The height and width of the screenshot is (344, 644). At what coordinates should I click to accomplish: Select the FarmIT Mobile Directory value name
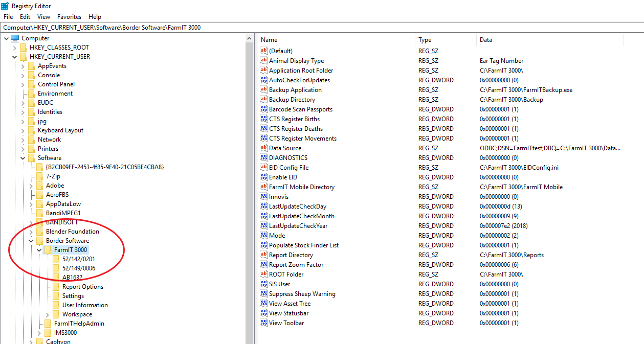pyautogui.click(x=302, y=187)
